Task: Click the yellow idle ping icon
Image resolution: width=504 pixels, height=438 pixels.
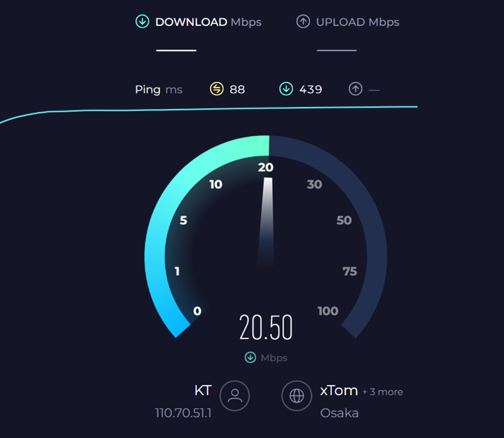Action: coord(217,89)
